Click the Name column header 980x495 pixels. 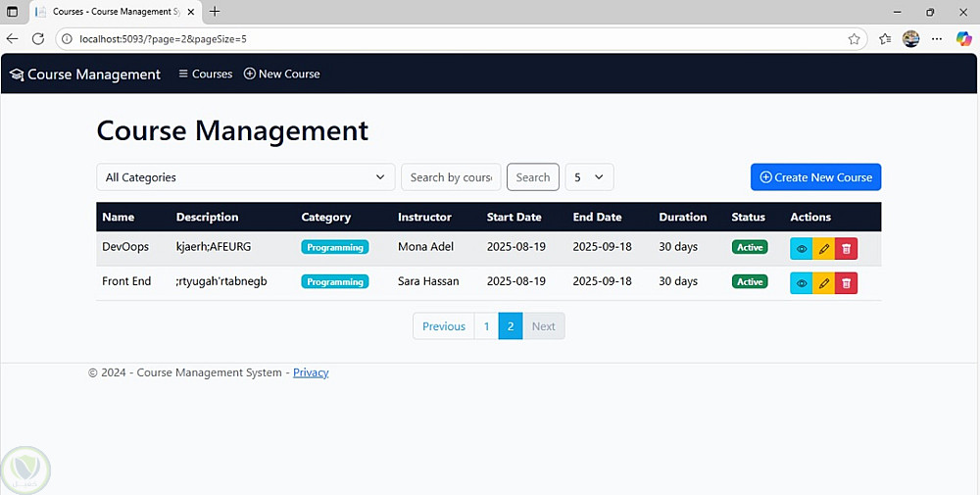(119, 217)
